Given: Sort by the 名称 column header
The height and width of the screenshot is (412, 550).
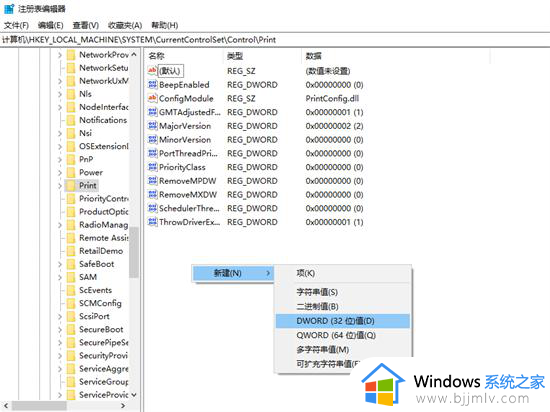Looking at the screenshot, I should (x=184, y=56).
